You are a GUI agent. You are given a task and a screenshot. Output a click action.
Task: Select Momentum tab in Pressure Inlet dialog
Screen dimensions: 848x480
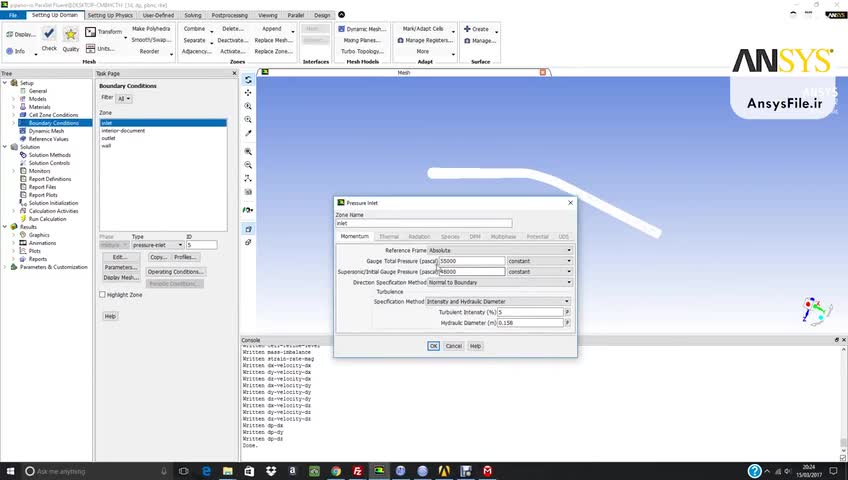[354, 236]
